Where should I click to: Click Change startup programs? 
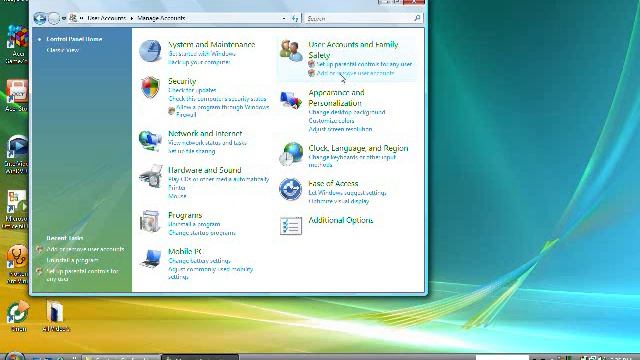click(202, 233)
